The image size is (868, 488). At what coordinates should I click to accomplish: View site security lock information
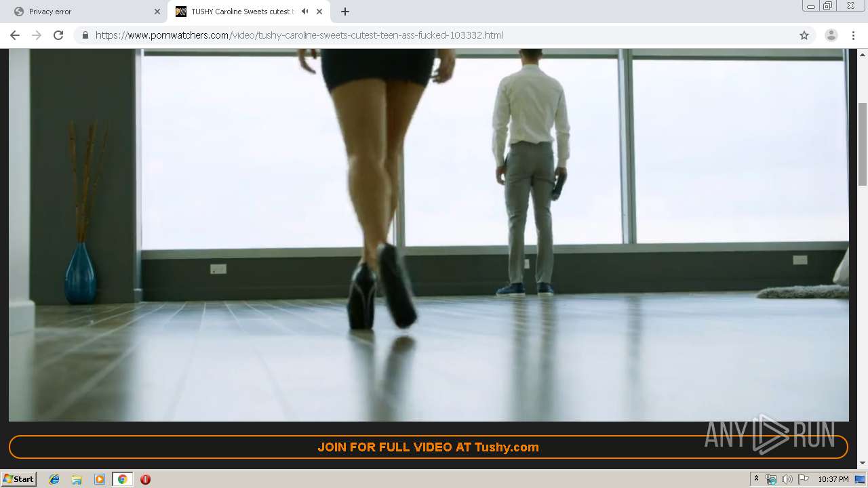pos(85,35)
